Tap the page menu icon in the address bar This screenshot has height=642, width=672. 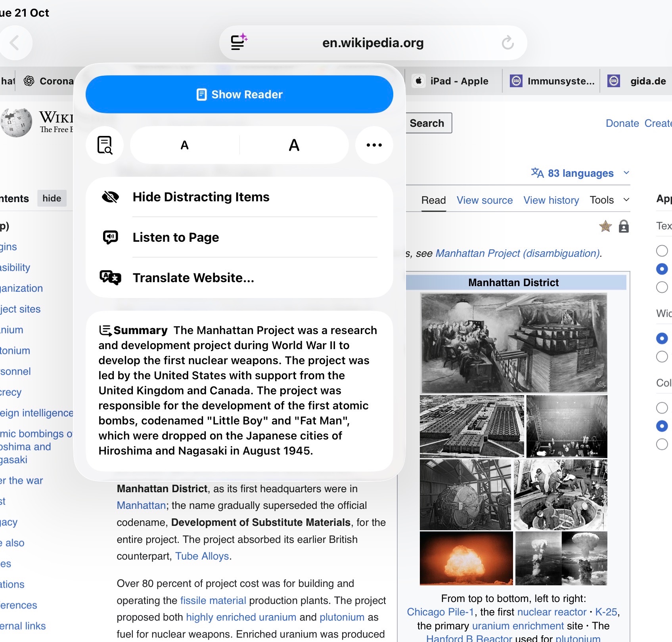point(239,42)
